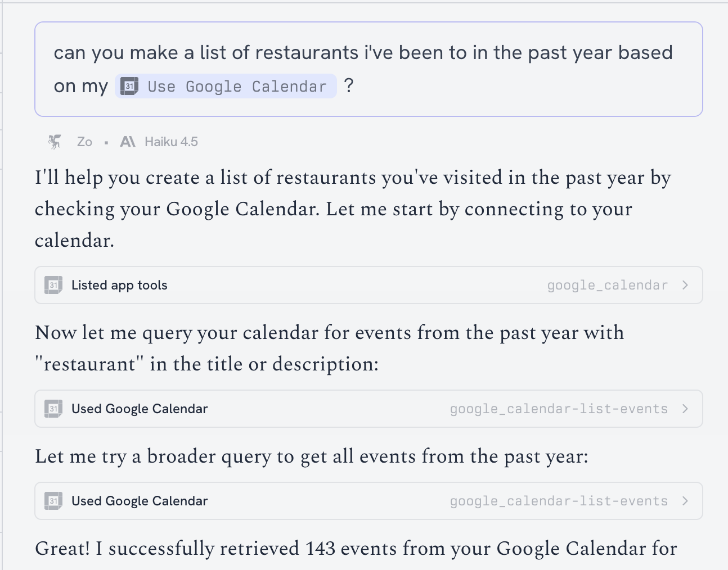Click the Listed app tools label
728x570 pixels.
point(119,285)
